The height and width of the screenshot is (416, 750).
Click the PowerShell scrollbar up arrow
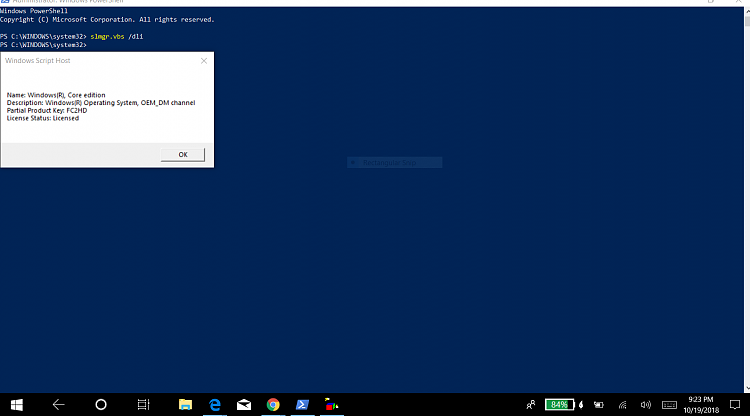747,11
